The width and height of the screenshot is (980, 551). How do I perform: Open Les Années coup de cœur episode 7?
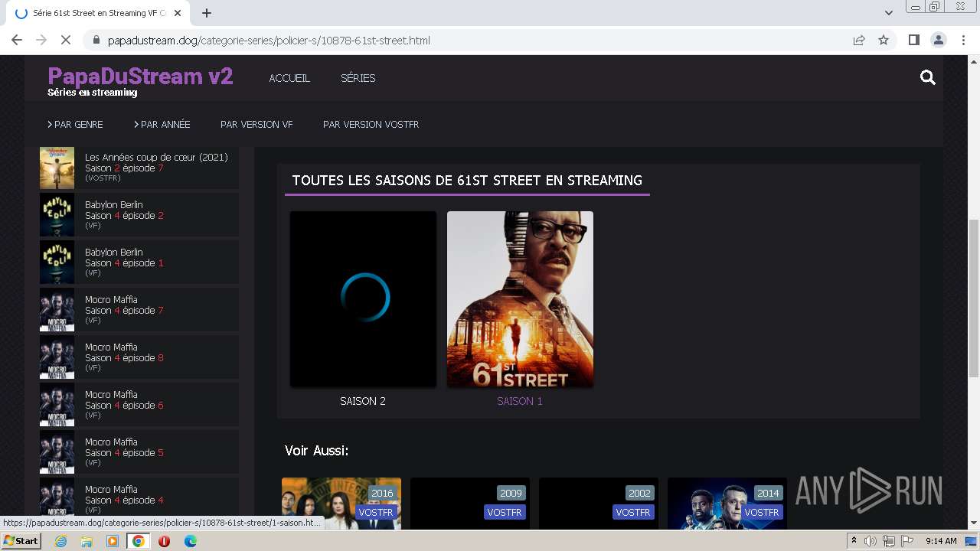pos(139,168)
